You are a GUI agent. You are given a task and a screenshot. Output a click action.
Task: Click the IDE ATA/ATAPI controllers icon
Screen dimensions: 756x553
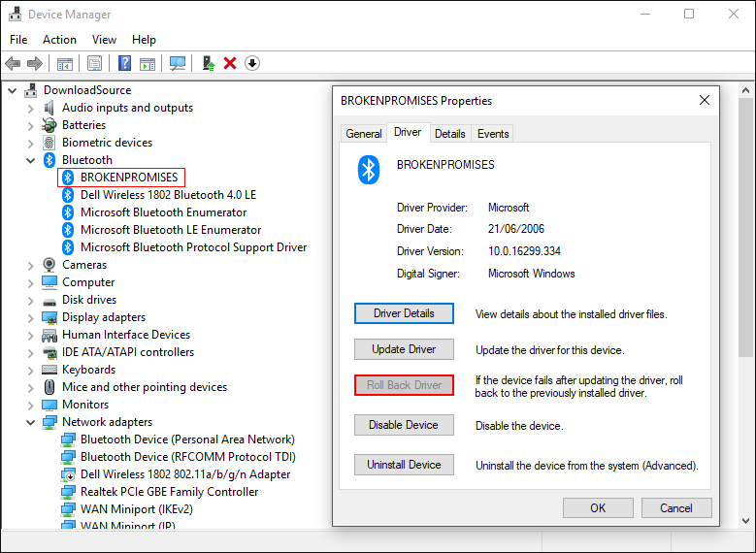[x=49, y=352]
